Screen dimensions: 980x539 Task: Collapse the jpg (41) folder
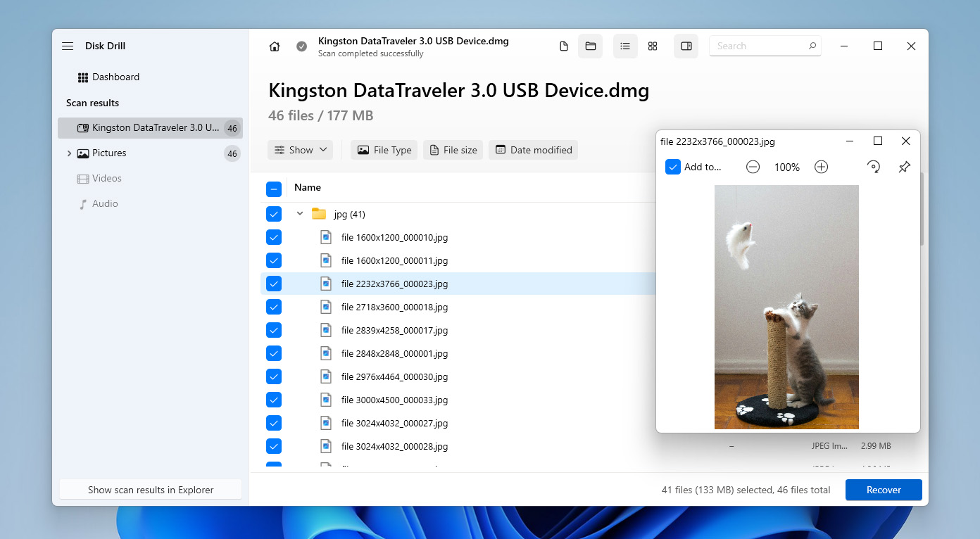coord(300,214)
